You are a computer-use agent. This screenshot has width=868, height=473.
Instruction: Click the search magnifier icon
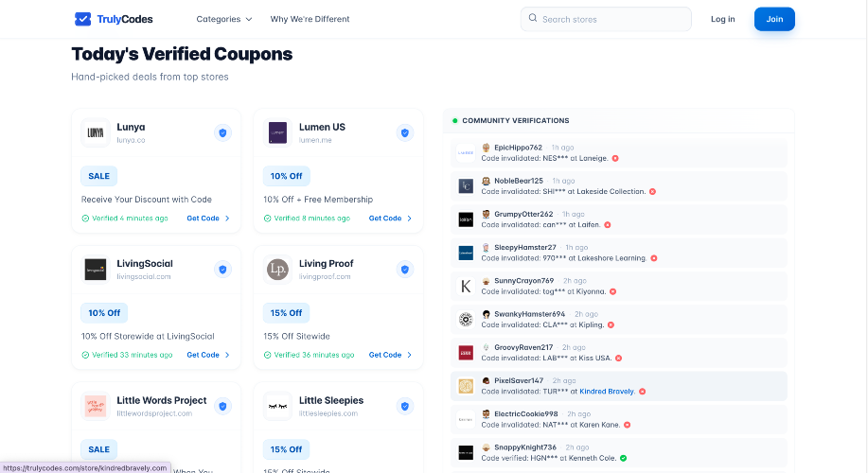533,18
